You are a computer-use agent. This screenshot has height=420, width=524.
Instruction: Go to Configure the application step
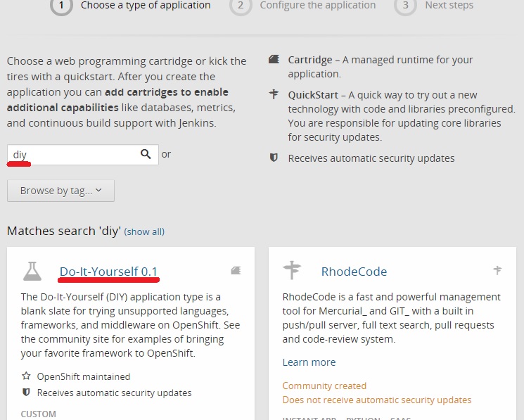pos(317,6)
